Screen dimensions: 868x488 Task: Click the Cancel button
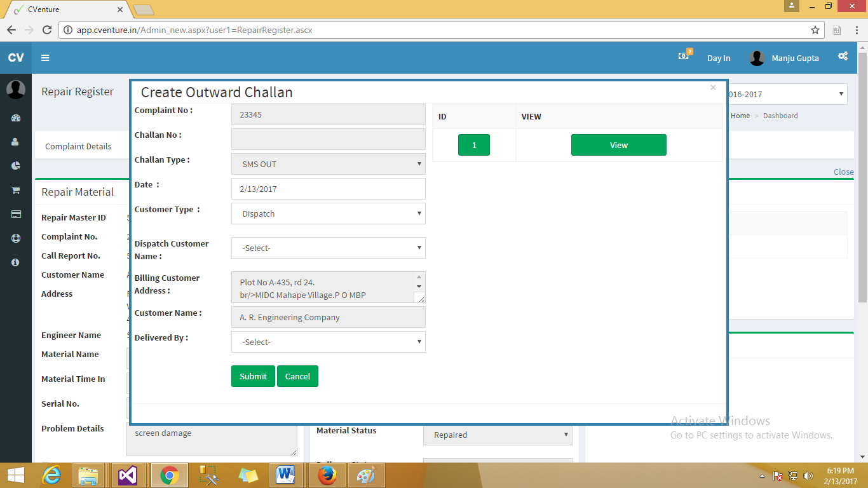(297, 376)
